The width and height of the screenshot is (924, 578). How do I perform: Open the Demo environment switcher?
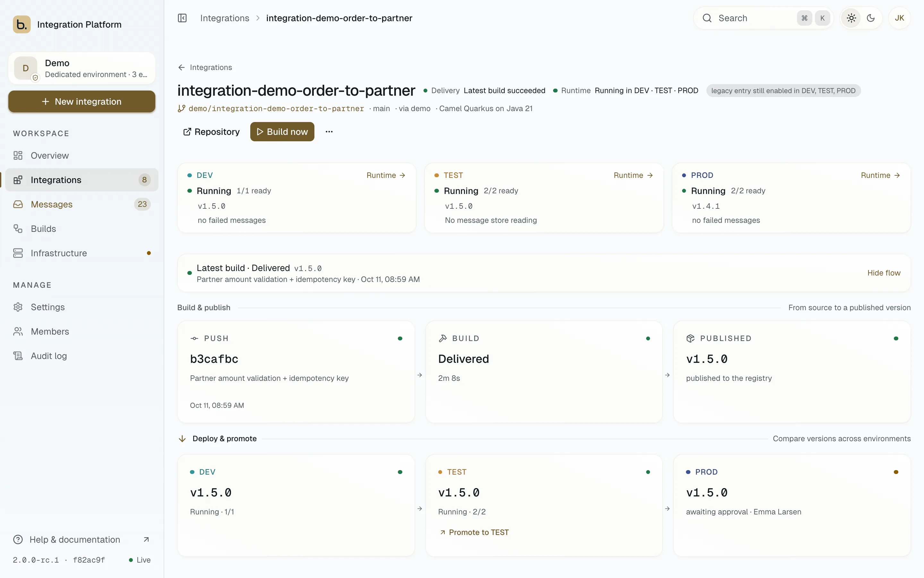[82, 68]
